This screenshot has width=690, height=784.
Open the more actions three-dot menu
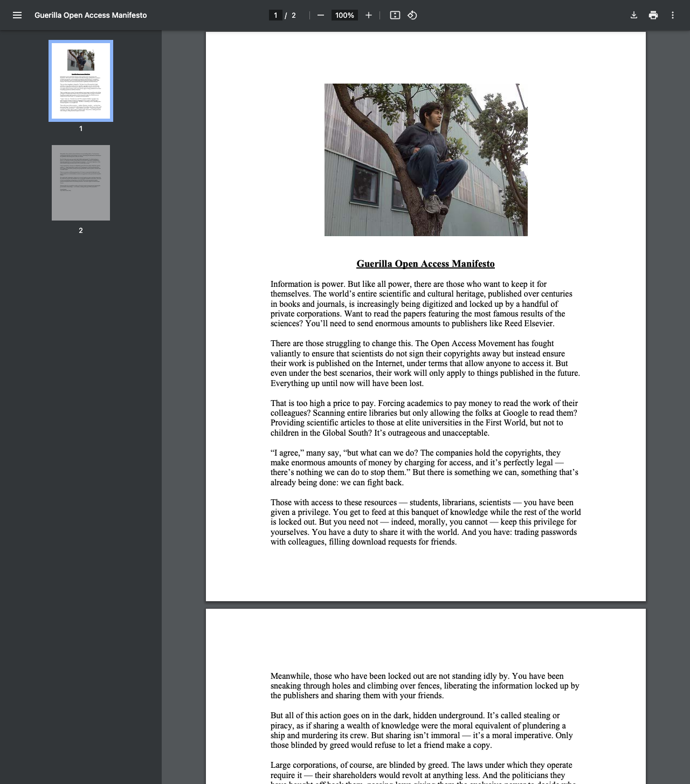pyautogui.click(x=673, y=15)
